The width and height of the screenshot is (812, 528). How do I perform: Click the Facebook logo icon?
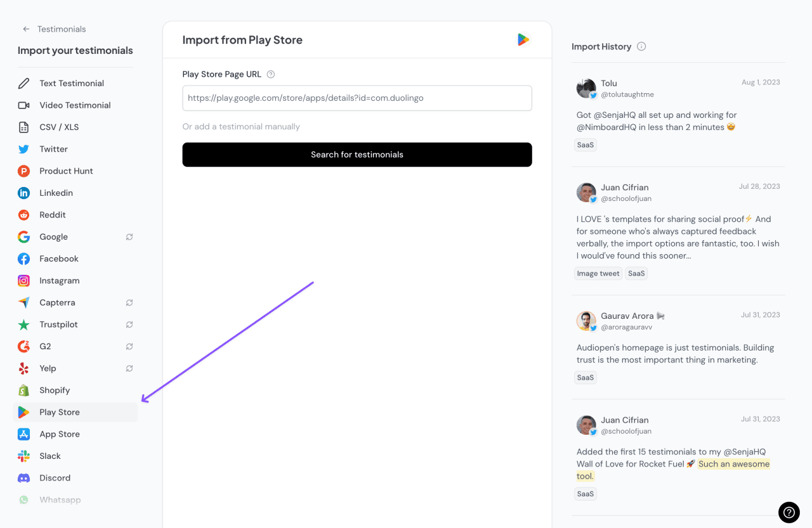23,259
